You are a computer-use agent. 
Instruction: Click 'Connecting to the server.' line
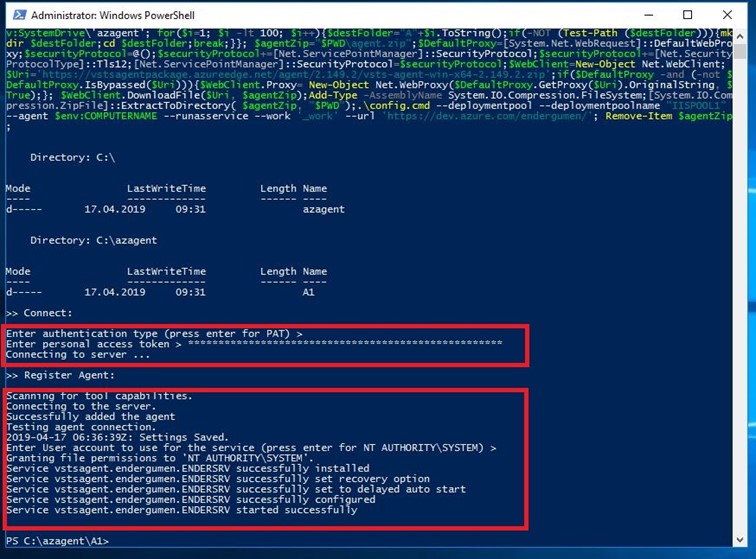pos(81,407)
